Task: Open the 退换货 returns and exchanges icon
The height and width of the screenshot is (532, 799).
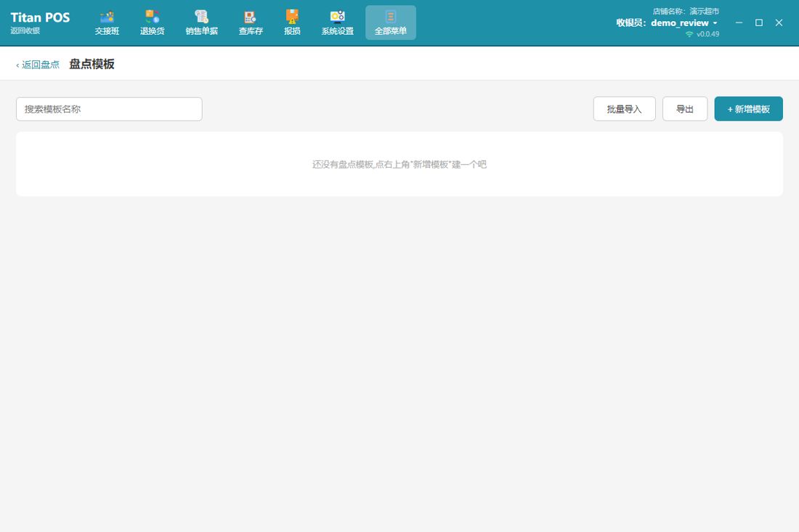Action: pos(153,23)
